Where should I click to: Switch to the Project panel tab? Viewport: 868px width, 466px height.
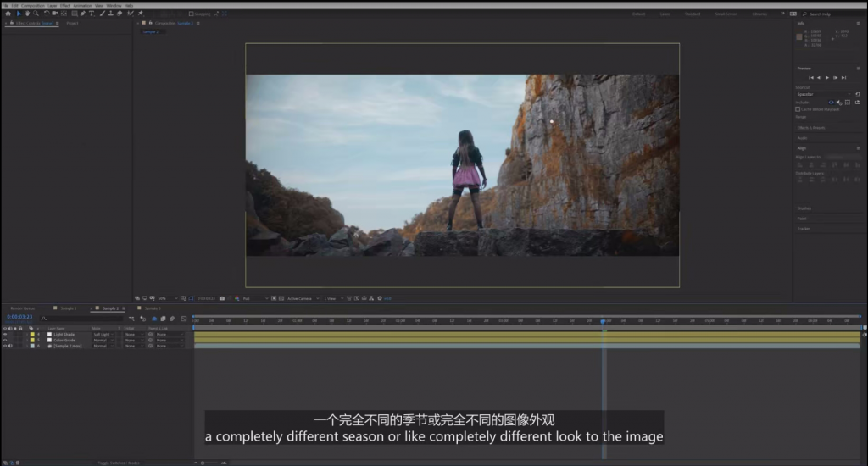point(73,23)
